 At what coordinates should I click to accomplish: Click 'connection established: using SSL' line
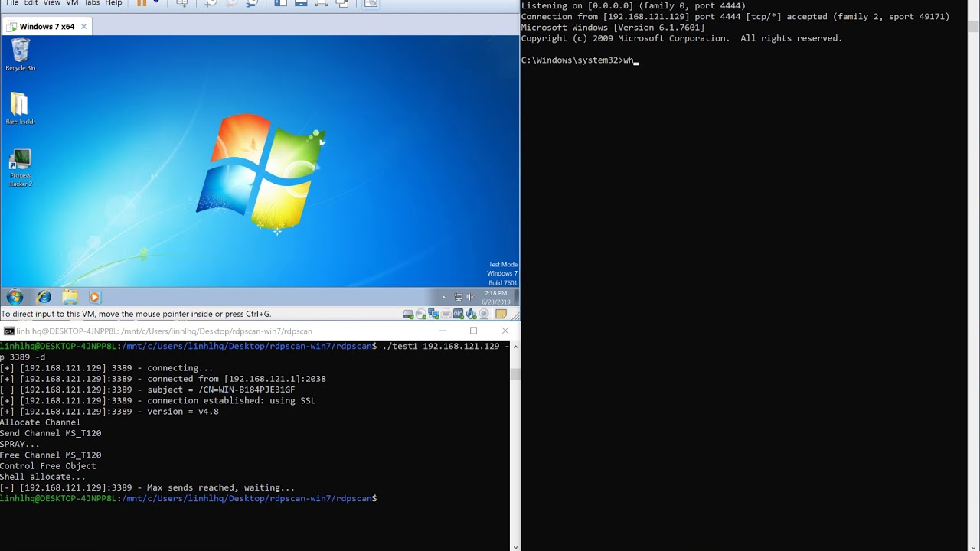pyautogui.click(x=158, y=400)
